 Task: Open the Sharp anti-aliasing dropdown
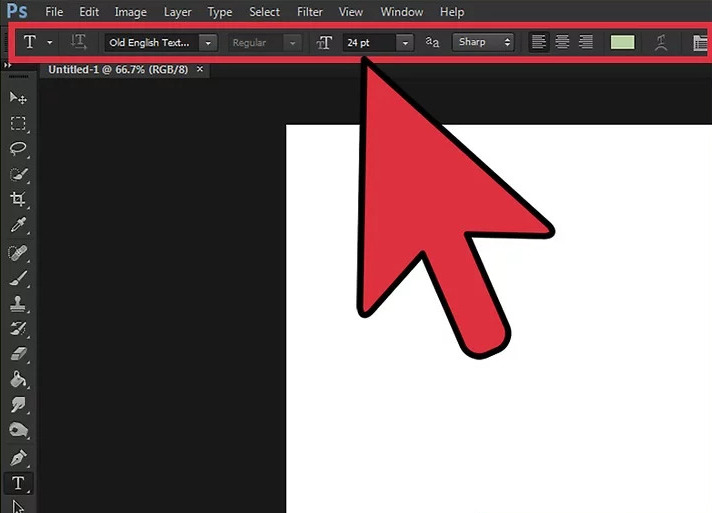click(483, 43)
